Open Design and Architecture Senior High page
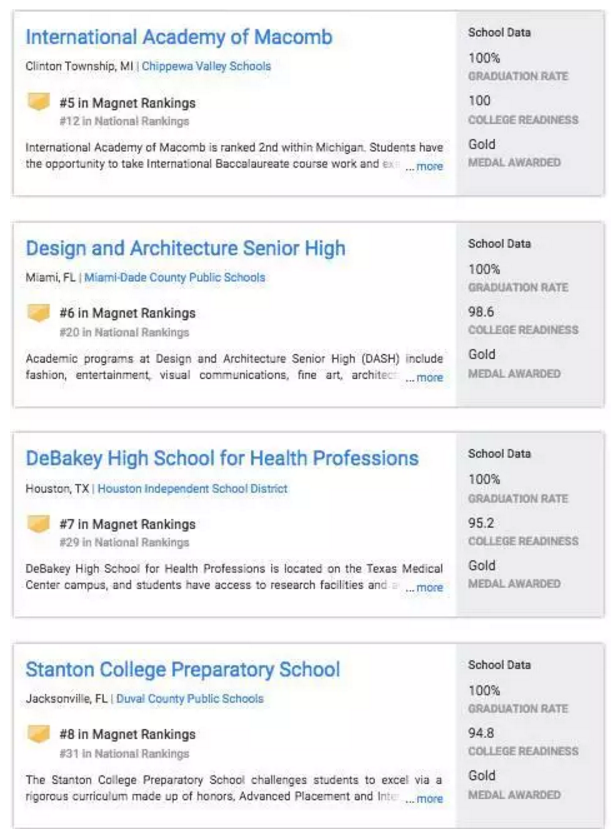The width and height of the screenshot is (615, 836). [185, 248]
